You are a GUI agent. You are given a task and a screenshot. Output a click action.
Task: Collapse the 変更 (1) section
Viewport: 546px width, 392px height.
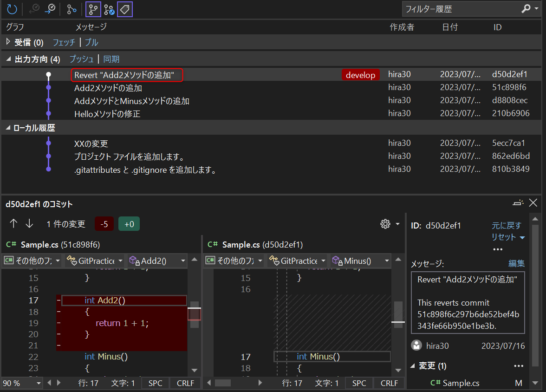click(x=413, y=366)
